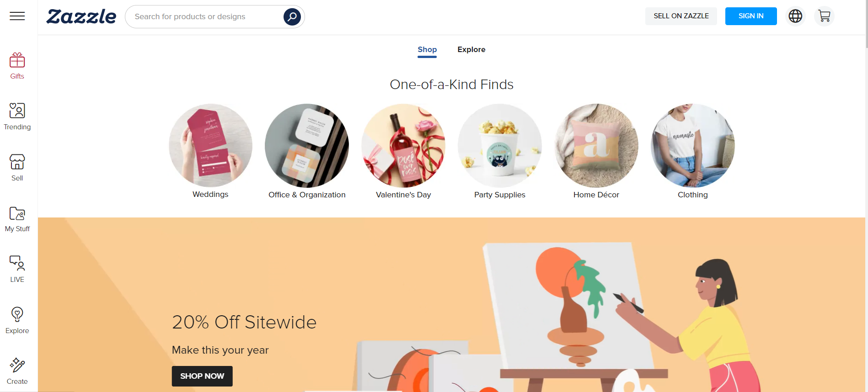The width and height of the screenshot is (868, 392).
Task: Submit search with the magnifier icon
Action: click(x=292, y=17)
